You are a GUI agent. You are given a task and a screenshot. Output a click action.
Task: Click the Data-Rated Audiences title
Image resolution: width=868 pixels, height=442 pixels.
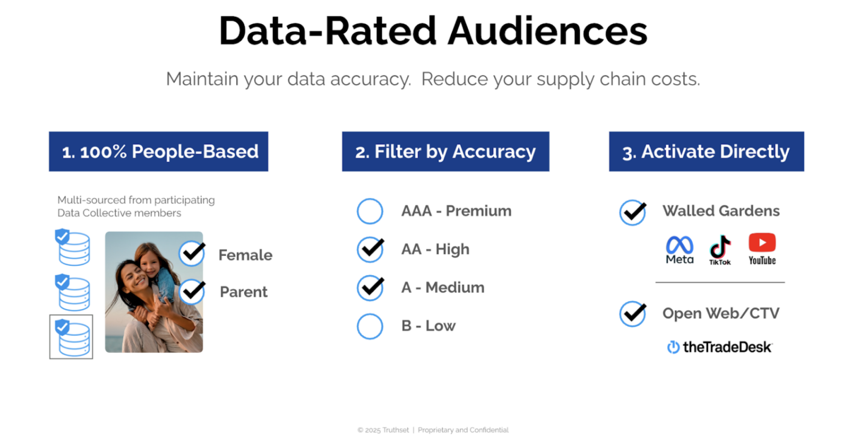(x=433, y=31)
